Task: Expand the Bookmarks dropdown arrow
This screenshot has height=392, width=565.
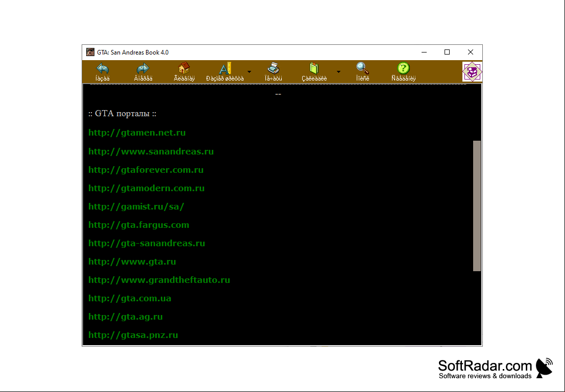Action: [x=338, y=72]
